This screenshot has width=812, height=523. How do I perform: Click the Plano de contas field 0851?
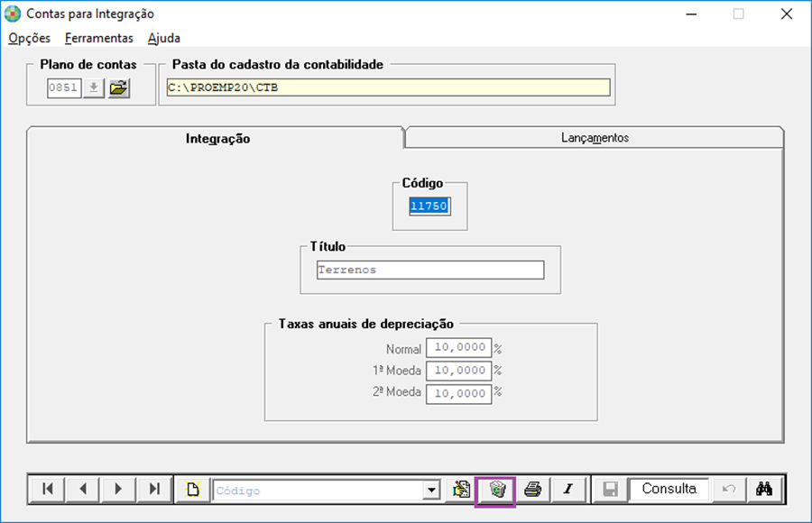point(64,87)
